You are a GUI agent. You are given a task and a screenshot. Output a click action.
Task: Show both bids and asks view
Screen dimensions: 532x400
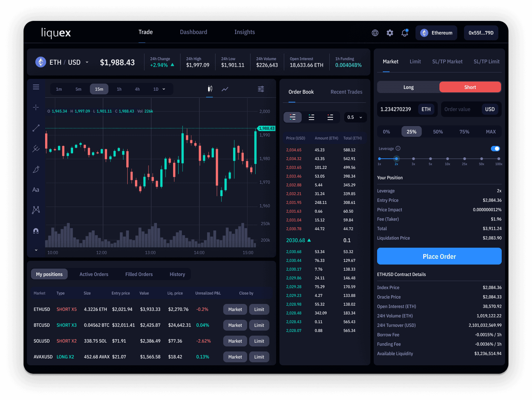point(293,117)
